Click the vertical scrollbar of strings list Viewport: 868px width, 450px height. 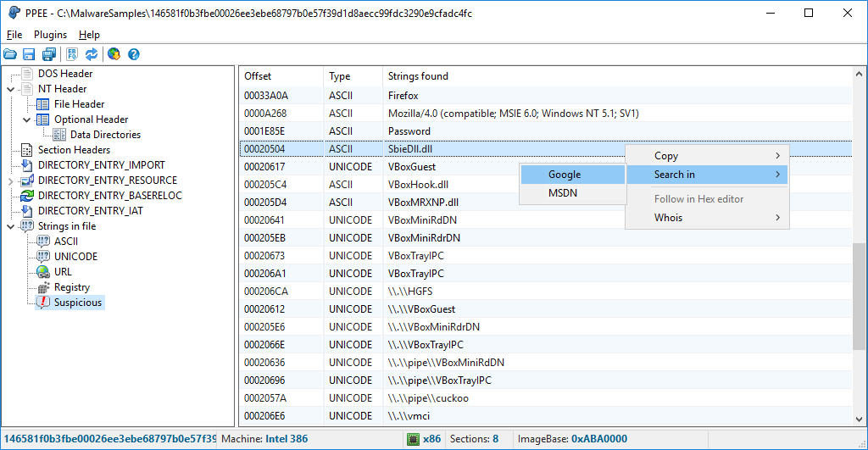[860, 297]
